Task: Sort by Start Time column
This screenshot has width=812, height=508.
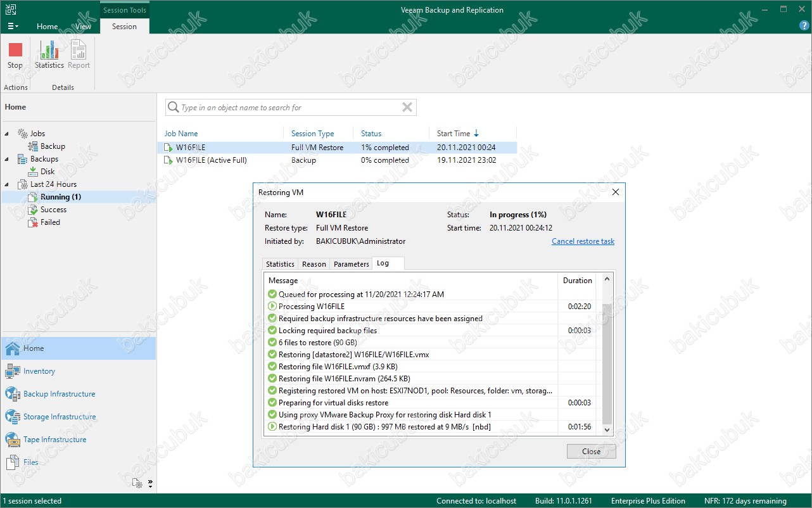Action: [x=454, y=134]
